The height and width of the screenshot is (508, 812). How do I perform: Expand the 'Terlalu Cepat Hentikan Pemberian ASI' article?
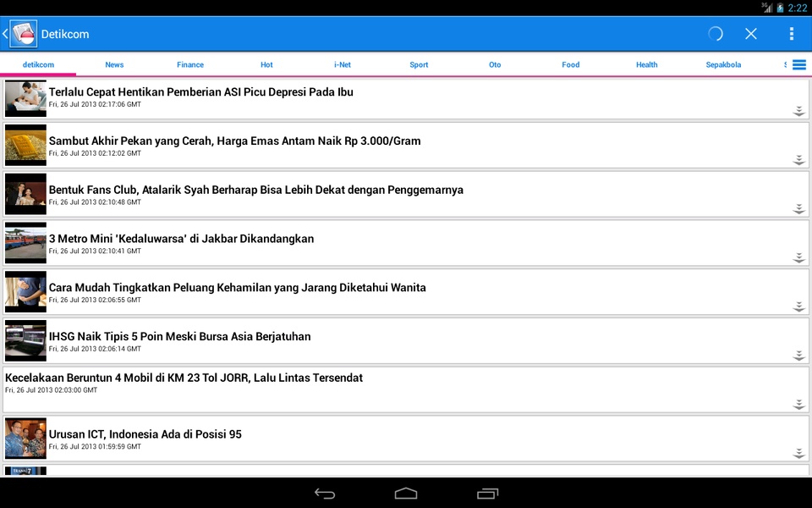pyautogui.click(x=799, y=111)
